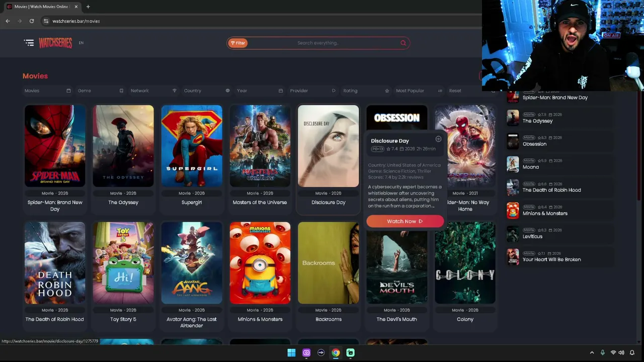The height and width of the screenshot is (362, 644).
Task: Open the Movies type dropdown
Action: pyautogui.click(x=48, y=90)
